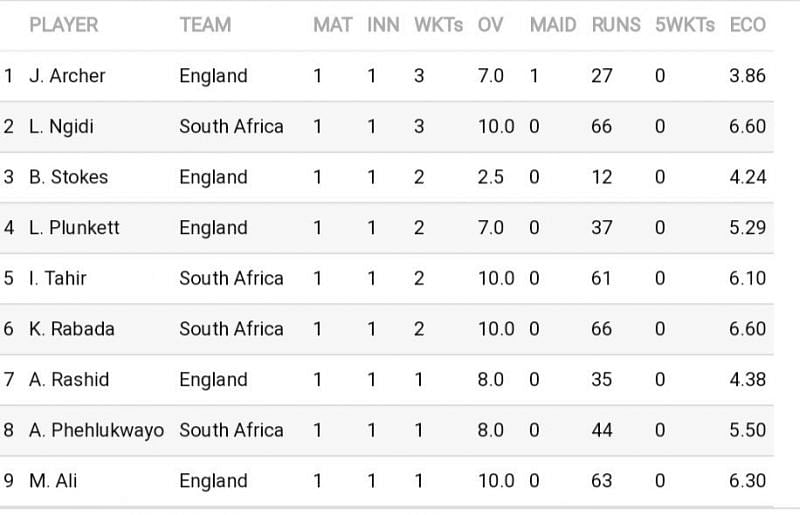This screenshot has height=515, width=800.
Task: Click the MAT column header
Action: pos(333,24)
